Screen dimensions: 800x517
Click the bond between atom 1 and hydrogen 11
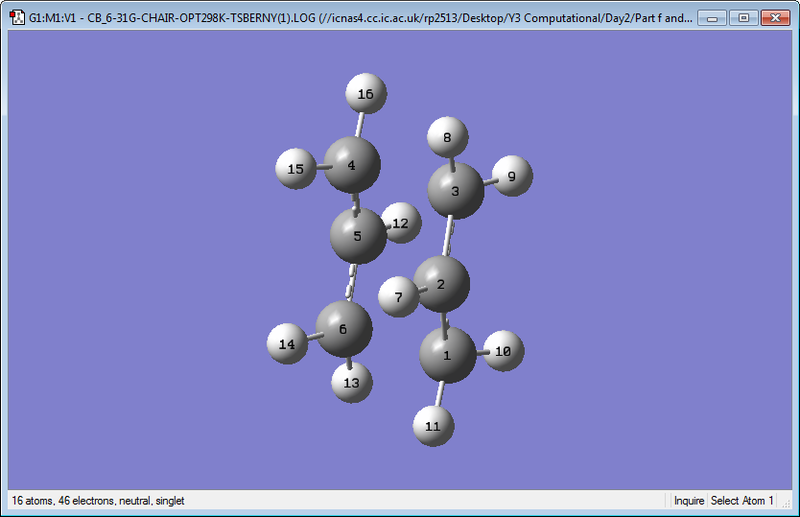click(440, 393)
